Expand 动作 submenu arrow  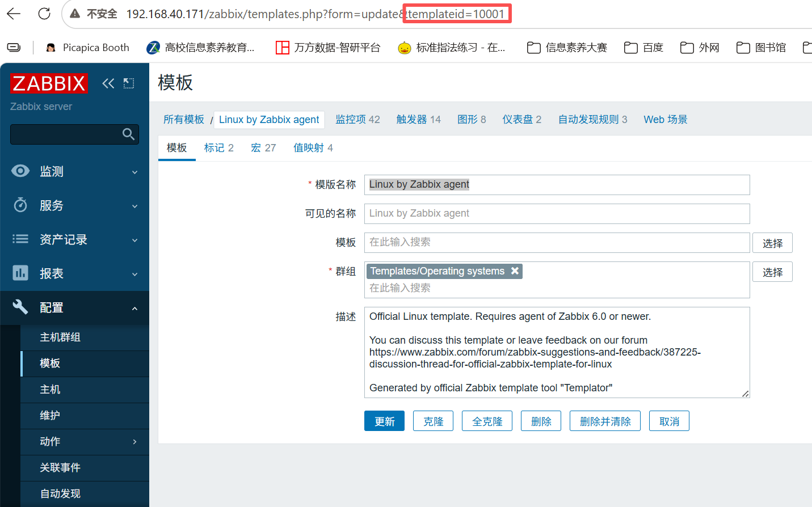click(x=134, y=442)
